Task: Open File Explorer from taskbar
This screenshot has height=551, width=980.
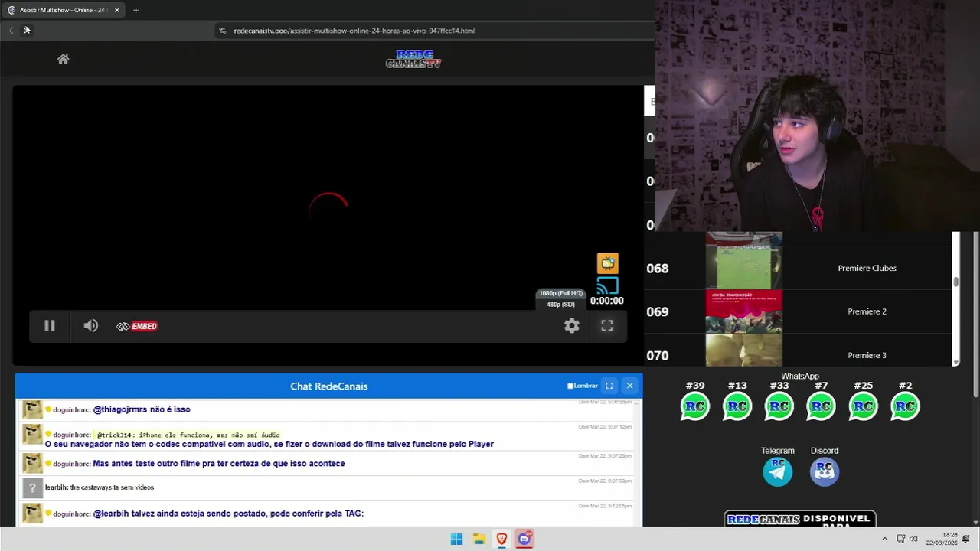Action: point(479,539)
